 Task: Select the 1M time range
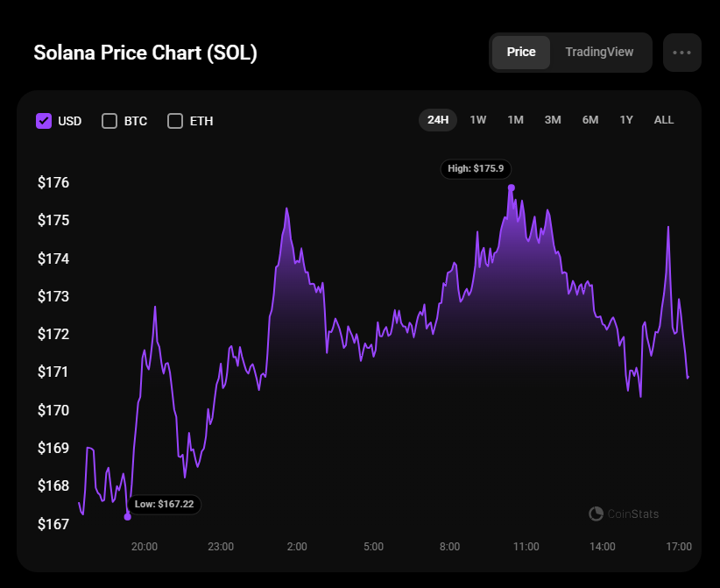[x=515, y=120]
